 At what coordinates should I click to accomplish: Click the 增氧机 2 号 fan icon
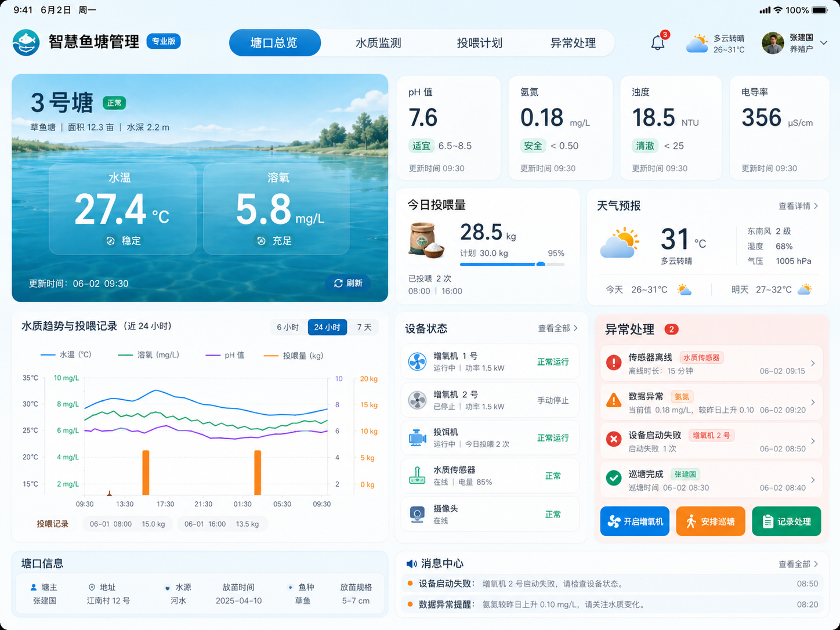pyautogui.click(x=417, y=400)
